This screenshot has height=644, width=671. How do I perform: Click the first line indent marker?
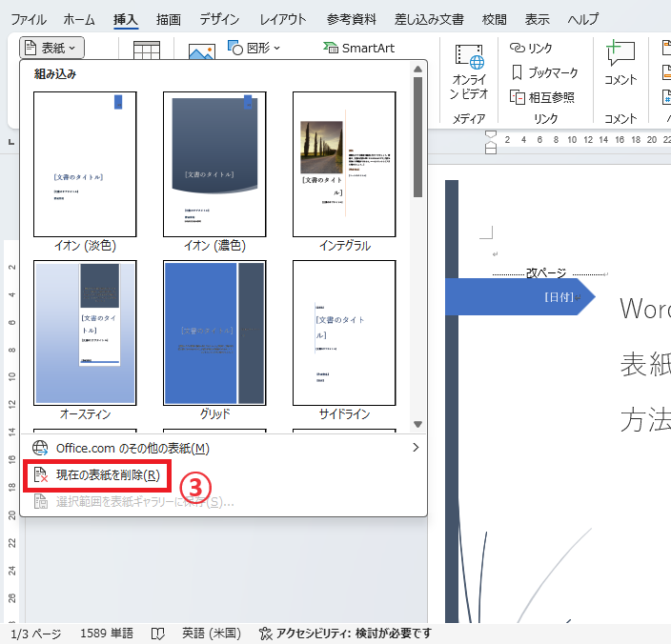(491, 134)
